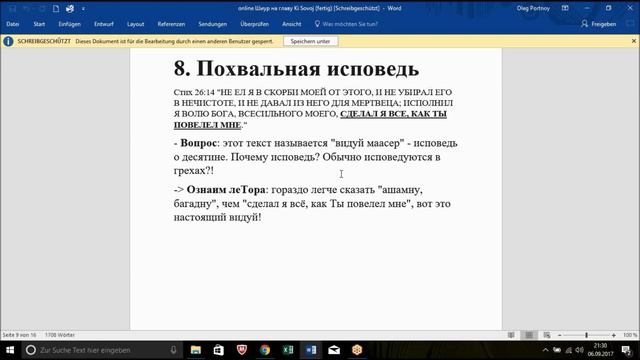Select the Entwurf ribbon tab
This screenshot has height=360, width=640.
click(x=104, y=24)
